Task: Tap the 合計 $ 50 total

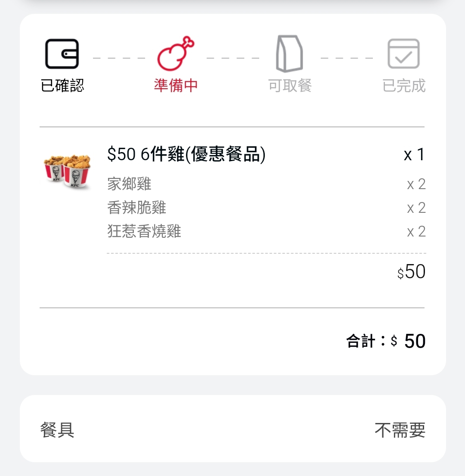Action: 386,341
